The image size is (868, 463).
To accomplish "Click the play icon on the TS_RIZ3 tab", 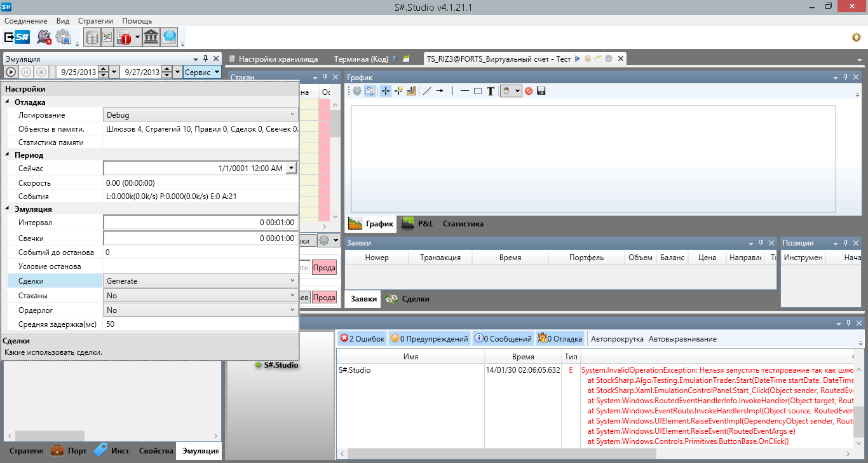I will point(578,59).
